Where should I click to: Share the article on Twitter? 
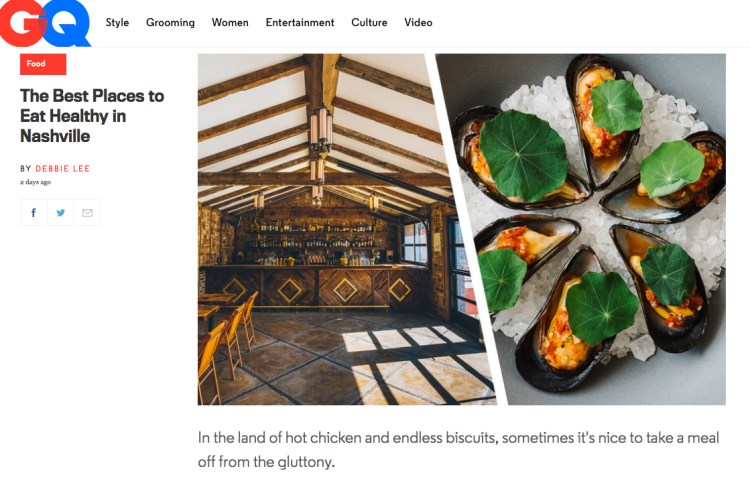coord(60,213)
